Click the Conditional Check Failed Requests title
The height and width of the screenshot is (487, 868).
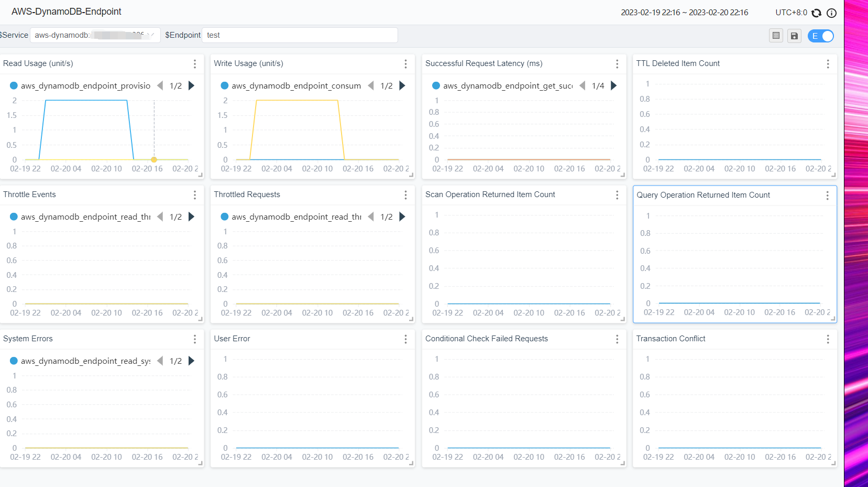[x=487, y=339]
